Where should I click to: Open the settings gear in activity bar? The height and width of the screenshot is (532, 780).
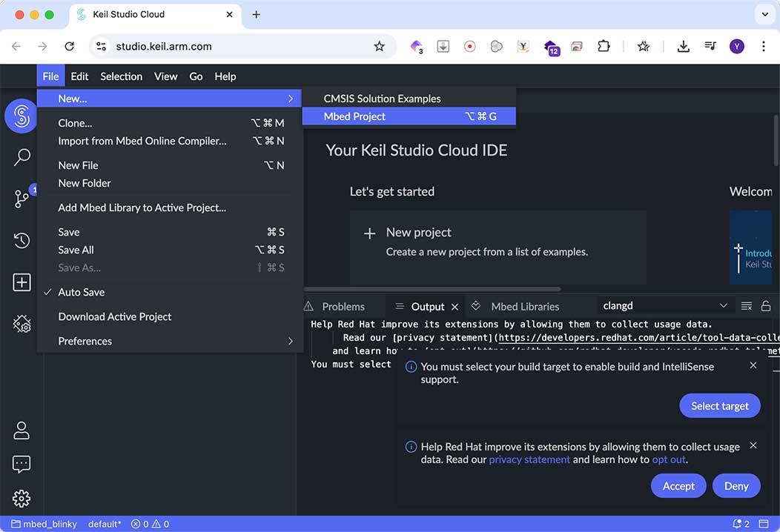click(x=22, y=498)
